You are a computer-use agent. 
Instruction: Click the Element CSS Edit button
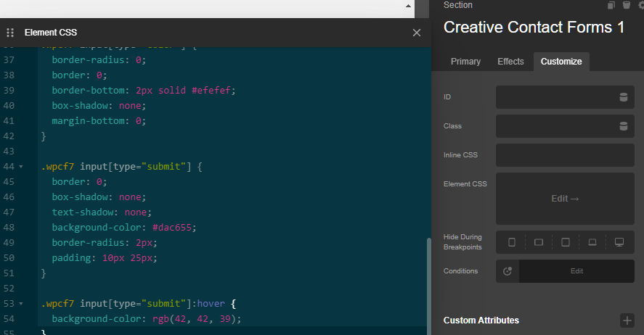click(565, 199)
